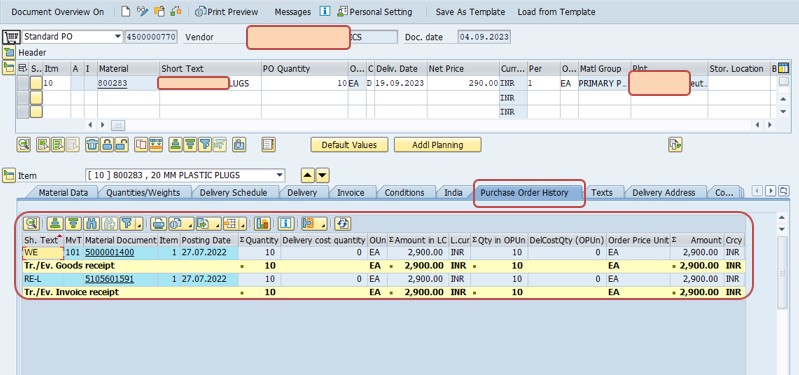Click Load from Template

(x=556, y=12)
